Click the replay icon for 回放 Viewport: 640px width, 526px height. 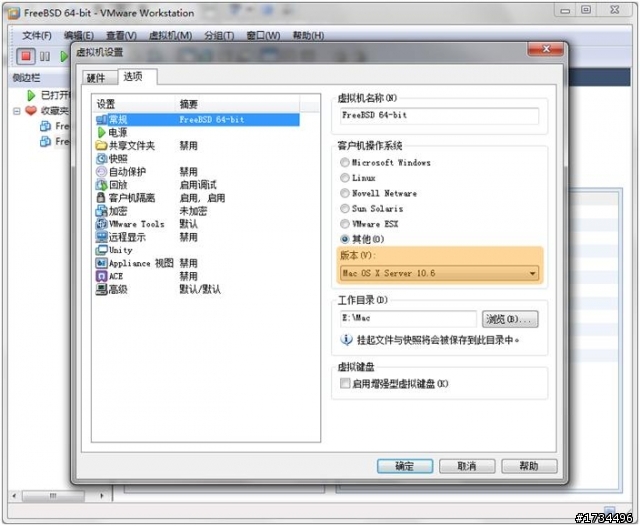(101, 185)
